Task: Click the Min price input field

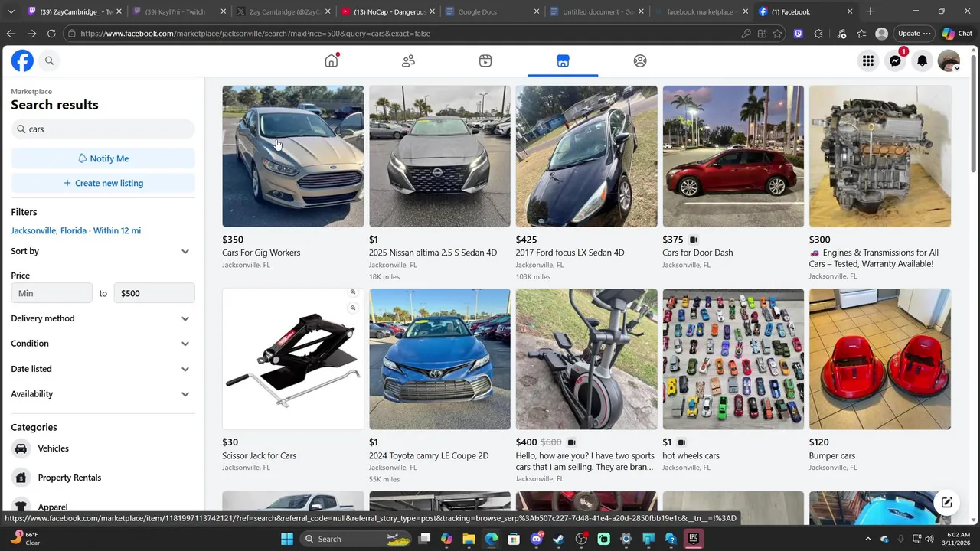Action: coord(51,293)
